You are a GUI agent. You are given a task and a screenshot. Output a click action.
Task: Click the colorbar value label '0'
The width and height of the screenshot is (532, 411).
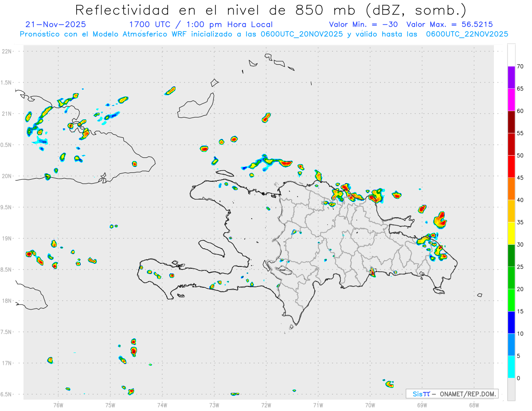pyautogui.click(x=519, y=378)
